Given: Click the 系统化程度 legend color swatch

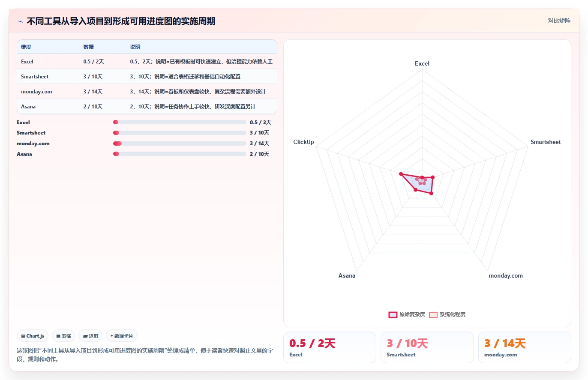Looking at the screenshot, I should pos(433,314).
